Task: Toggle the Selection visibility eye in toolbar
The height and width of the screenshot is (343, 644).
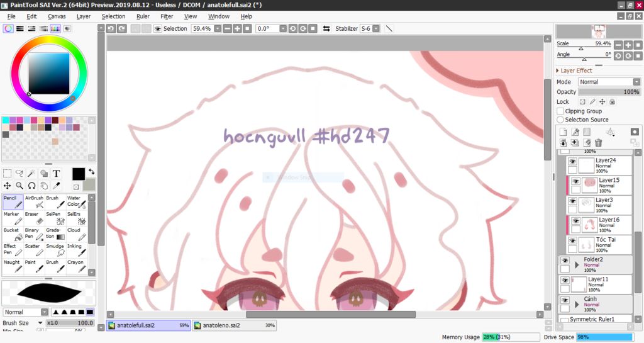Action: (157, 29)
